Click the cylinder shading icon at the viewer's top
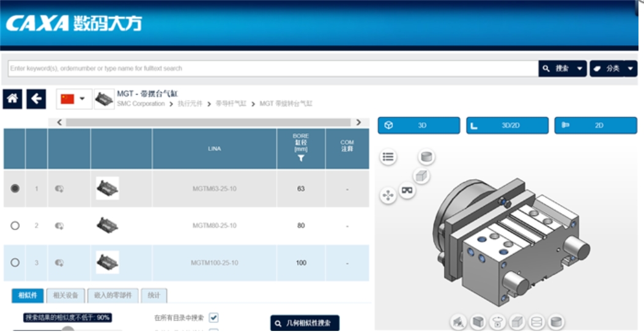The height and width of the screenshot is (334, 644). pyautogui.click(x=427, y=157)
